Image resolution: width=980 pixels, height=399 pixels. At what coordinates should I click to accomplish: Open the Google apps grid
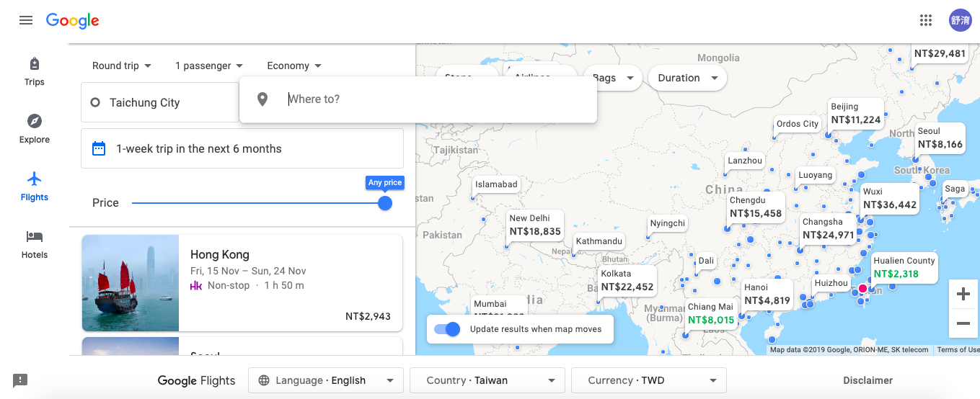click(x=926, y=20)
